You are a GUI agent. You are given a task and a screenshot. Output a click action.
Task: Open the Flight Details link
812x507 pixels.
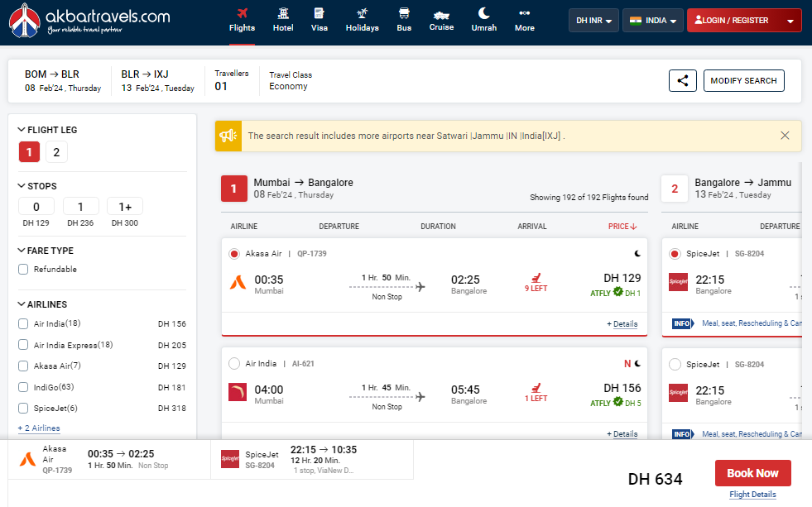pos(752,494)
